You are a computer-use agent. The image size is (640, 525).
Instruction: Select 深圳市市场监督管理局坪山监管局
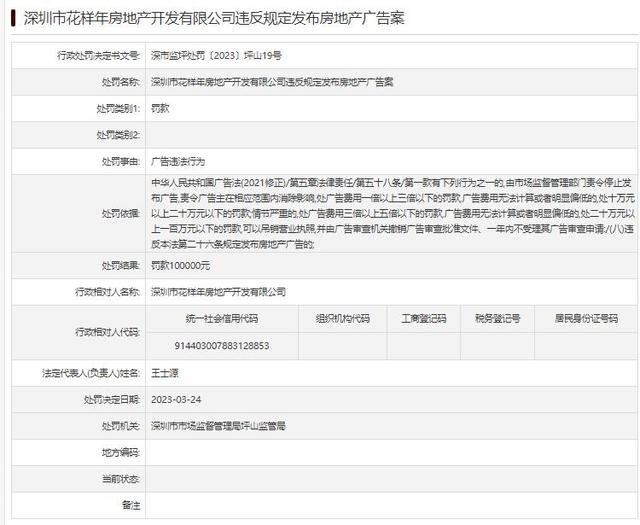[218, 426]
